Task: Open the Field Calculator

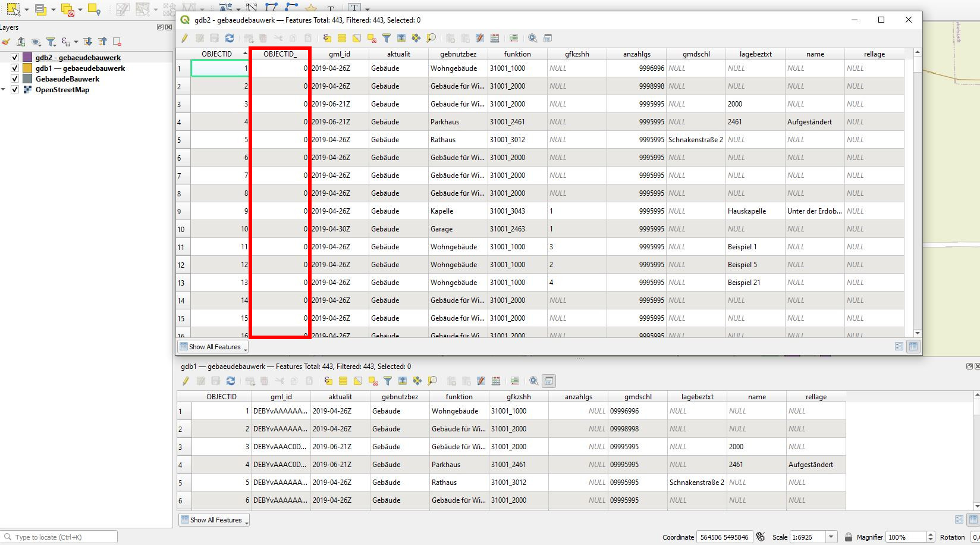Action: (x=495, y=38)
